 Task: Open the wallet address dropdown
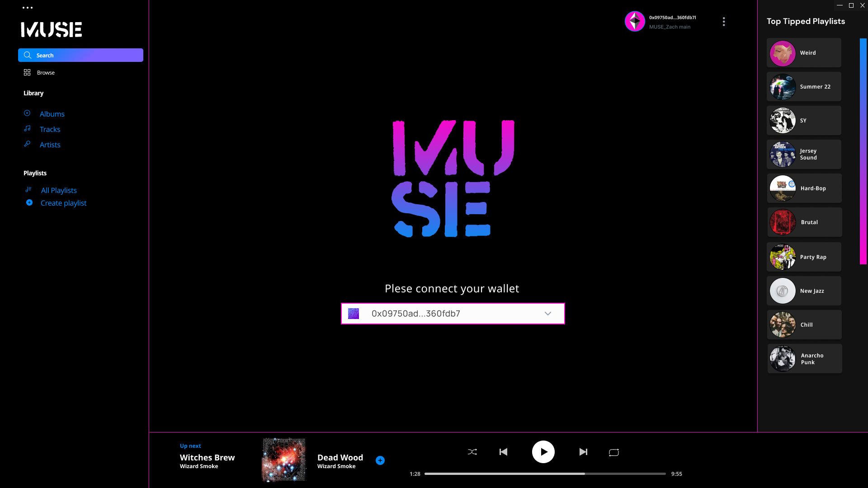547,314
